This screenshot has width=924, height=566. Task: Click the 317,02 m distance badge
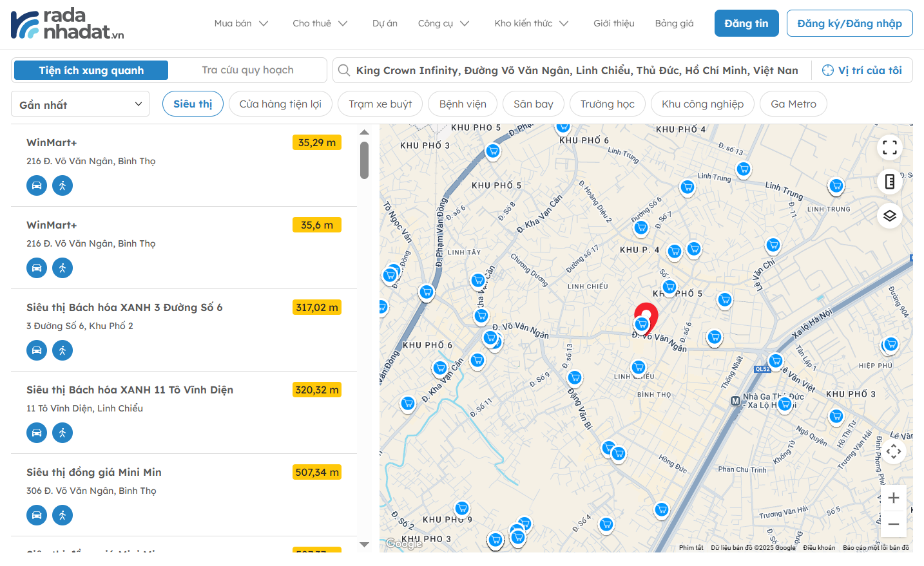[317, 307]
